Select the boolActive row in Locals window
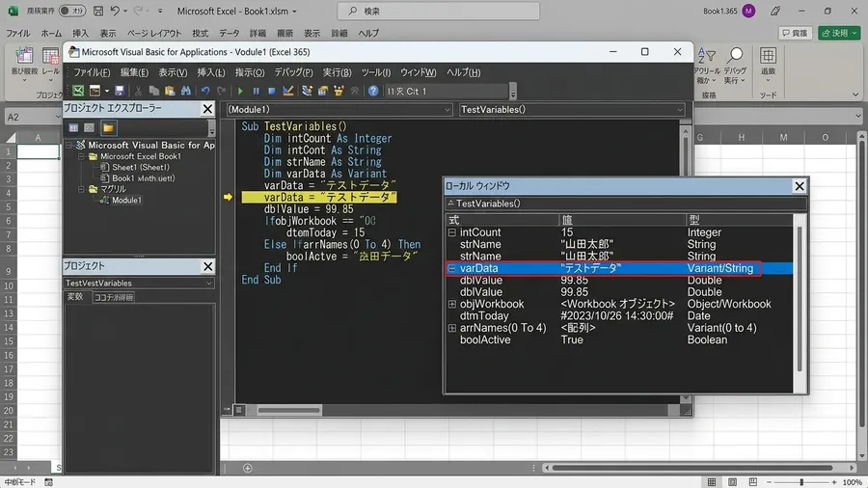The height and width of the screenshot is (488, 868). point(620,339)
